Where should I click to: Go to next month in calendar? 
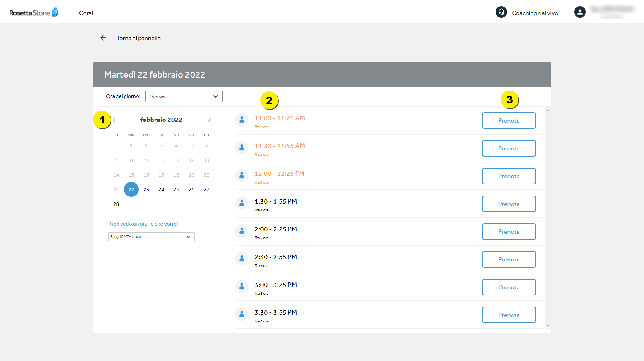coord(207,120)
